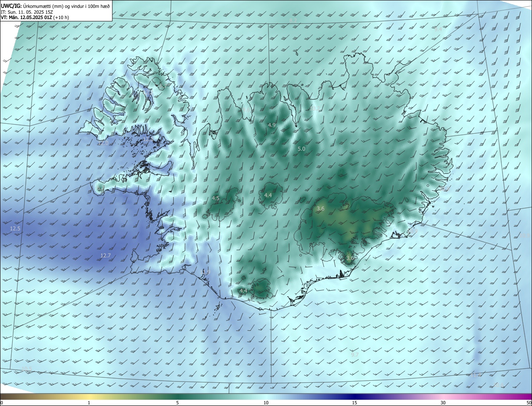Click the "12.7" value label on the map
The height and width of the screenshot is (406, 532).
tap(106, 256)
